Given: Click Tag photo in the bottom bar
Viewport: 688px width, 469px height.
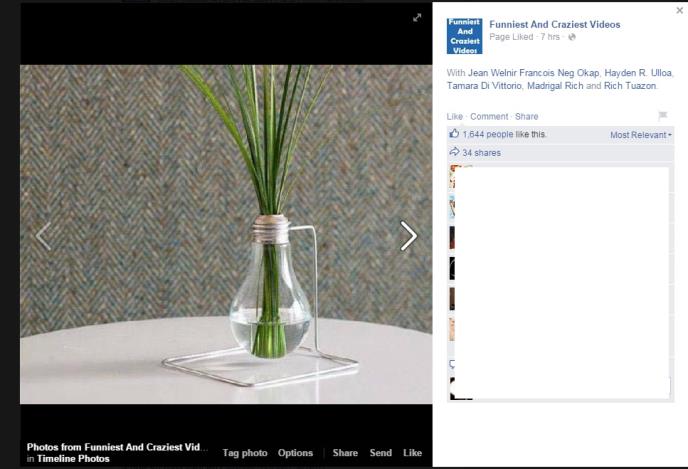Looking at the screenshot, I should point(245,453).
